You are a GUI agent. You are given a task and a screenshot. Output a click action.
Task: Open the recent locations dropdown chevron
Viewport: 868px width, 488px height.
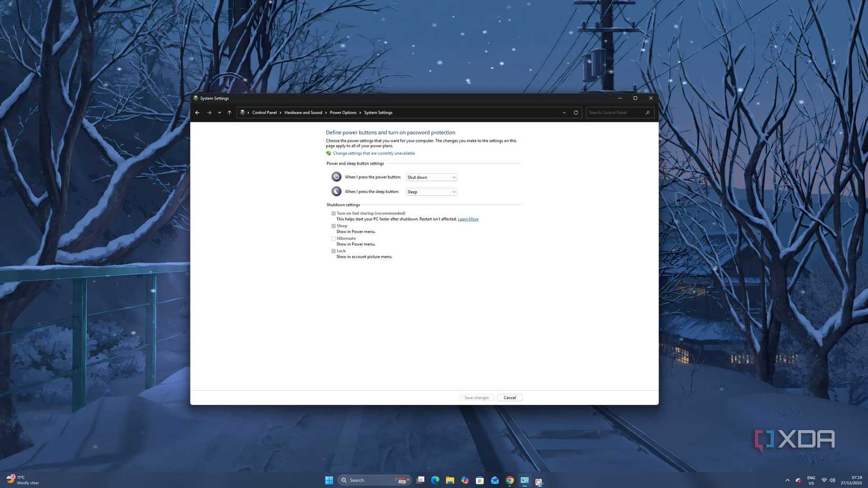tap(219, 113)
